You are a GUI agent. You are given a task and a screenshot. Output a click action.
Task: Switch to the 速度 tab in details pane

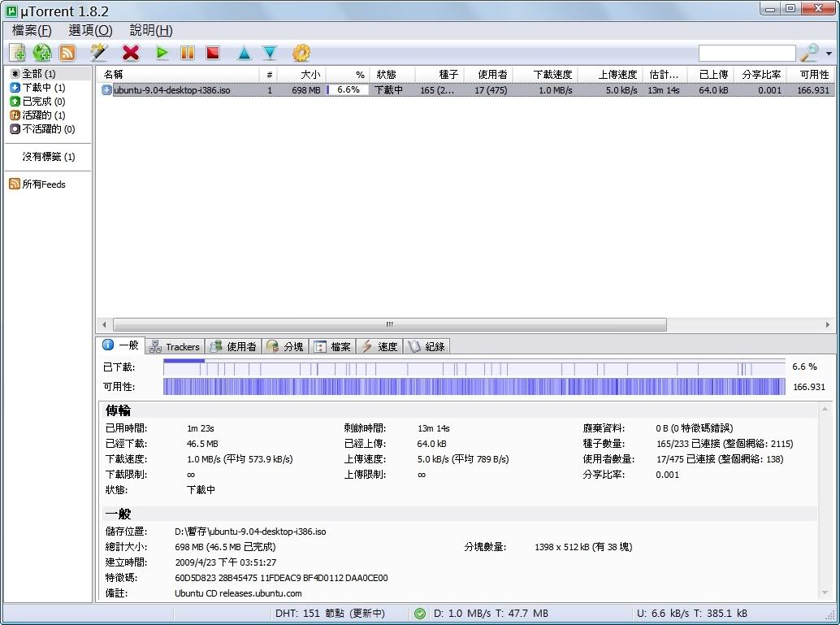tap(379, 346)
